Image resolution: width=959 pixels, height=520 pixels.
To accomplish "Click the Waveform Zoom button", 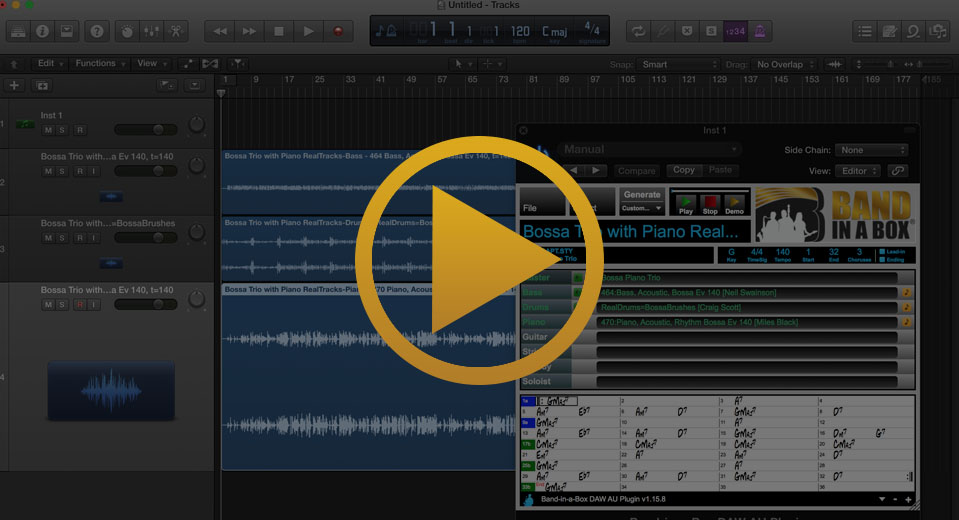I will (834, 64).
